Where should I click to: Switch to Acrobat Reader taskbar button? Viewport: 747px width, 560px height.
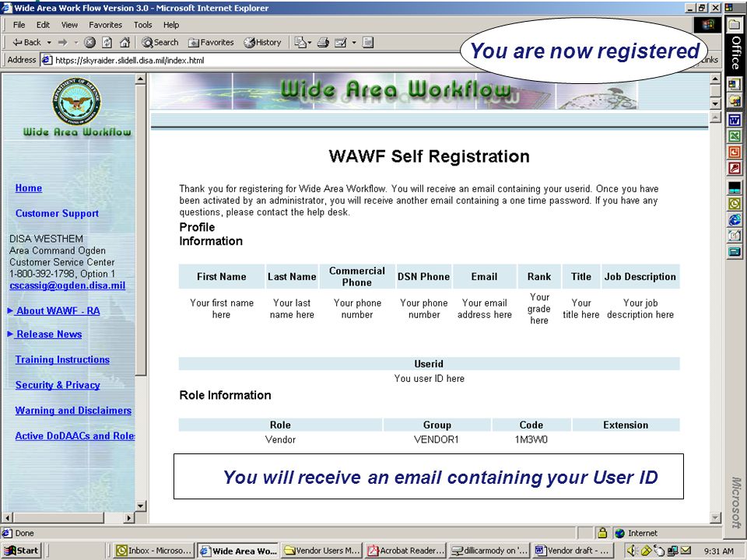(x=406, y=551)
